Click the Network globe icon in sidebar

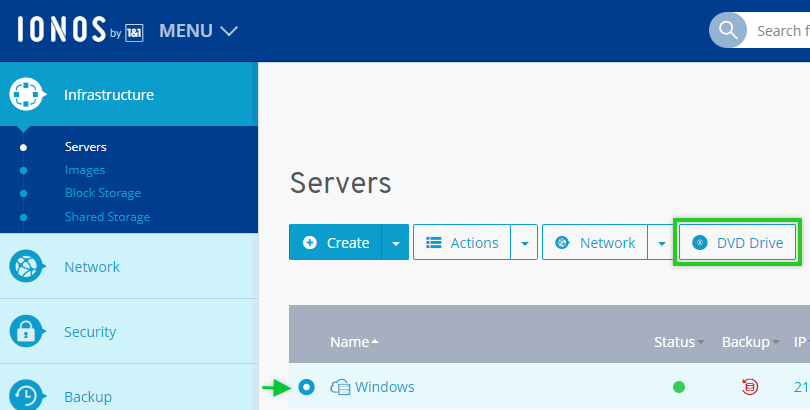(27, 267)
